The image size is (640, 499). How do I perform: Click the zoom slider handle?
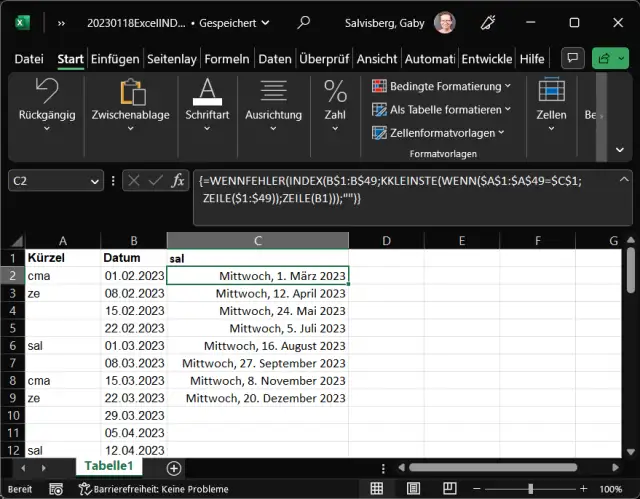[530, 490]
